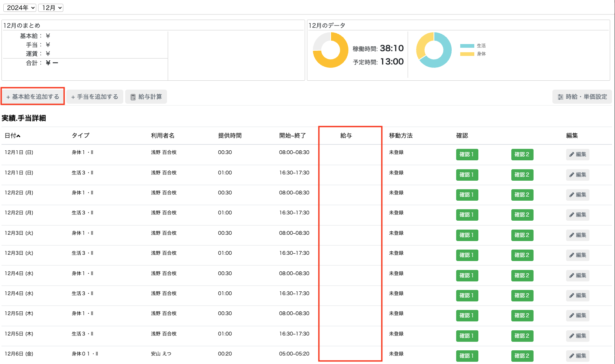Edit the 12月6日 安山 えつ entry
615x364 pixels.
[x=578, y=356]
